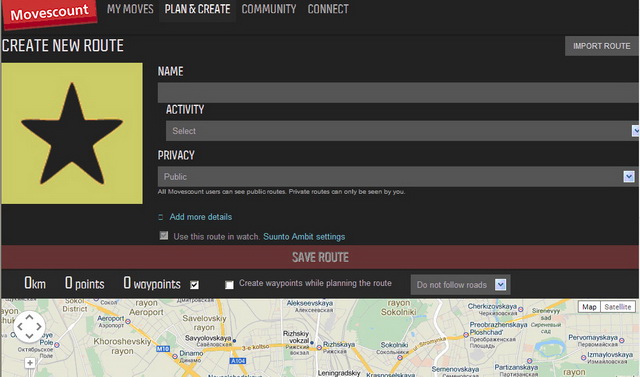Open the Activity Select dropdown
Screen dimensions: 640x377
coord(402,131)
